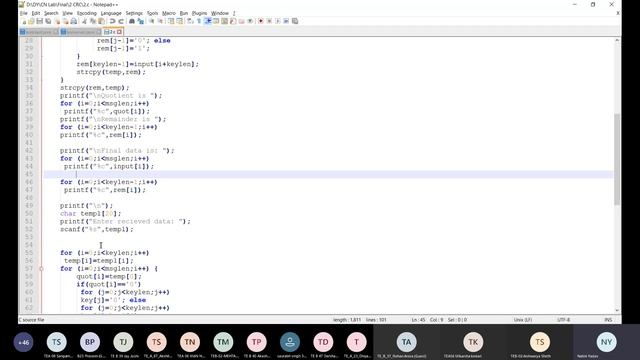
Task: Click the Unix (LF) status bar entry
Action: coord(522,320)
